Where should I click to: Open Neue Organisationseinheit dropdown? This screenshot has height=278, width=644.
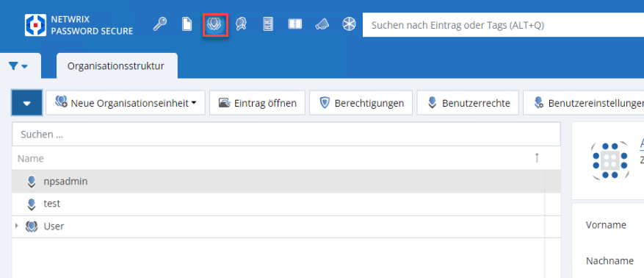126,103
